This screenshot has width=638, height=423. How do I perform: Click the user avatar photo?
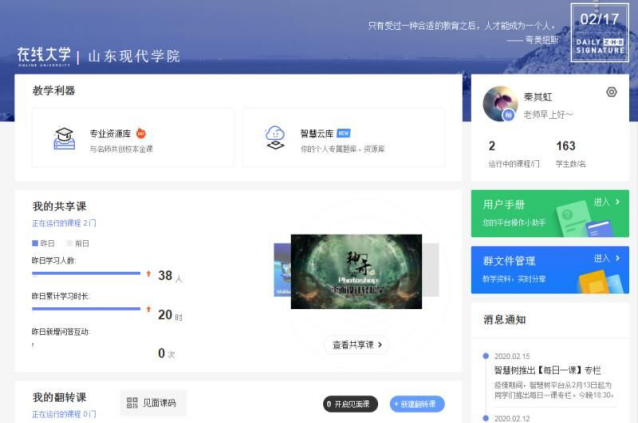point(500,104)
